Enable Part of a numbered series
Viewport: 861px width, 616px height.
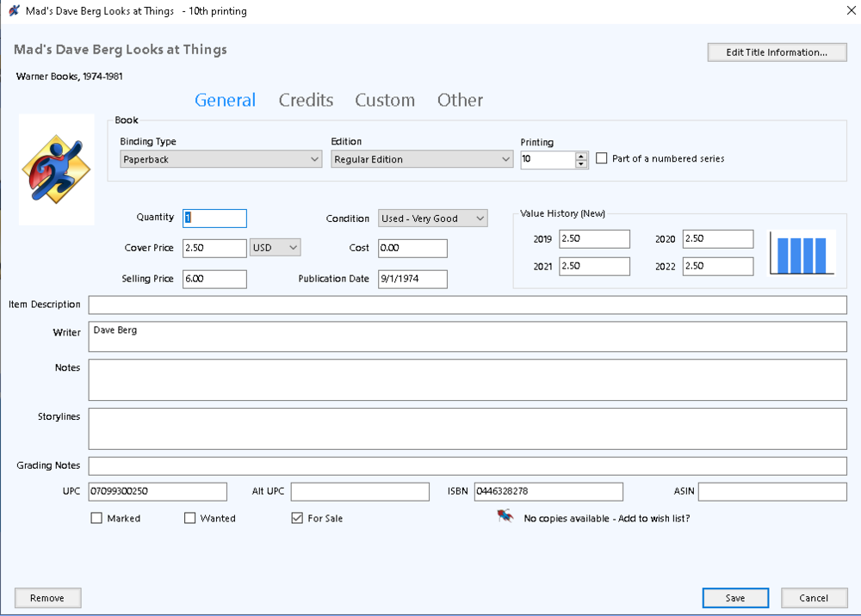click(x=602, y=158)
